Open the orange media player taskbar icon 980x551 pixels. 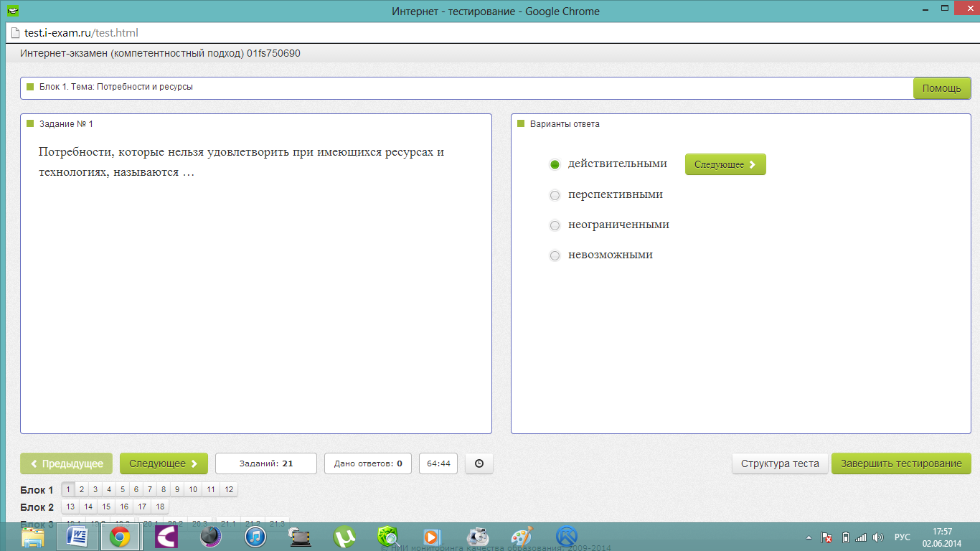pyautogui.click(x=433, y=537)
